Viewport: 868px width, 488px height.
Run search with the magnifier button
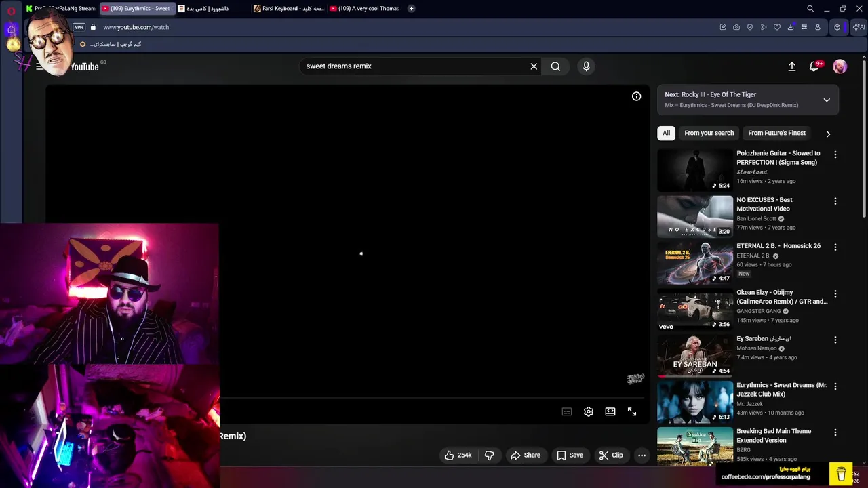pyautogui.click(x=555, y=66)
